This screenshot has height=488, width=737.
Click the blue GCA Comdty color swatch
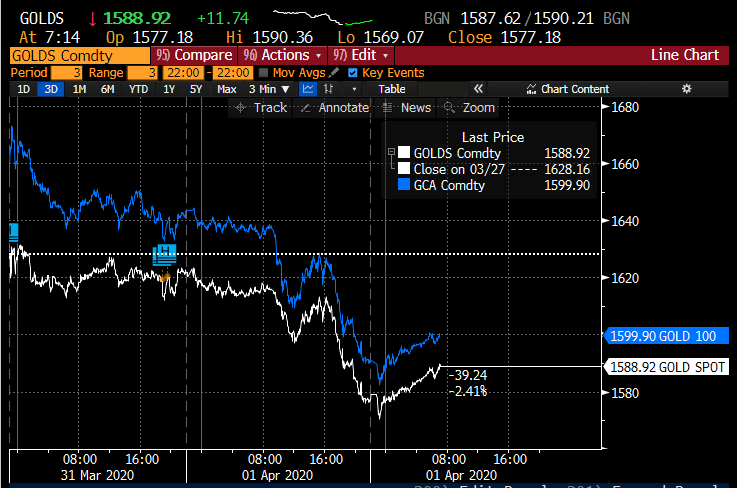tap(404, 185)
